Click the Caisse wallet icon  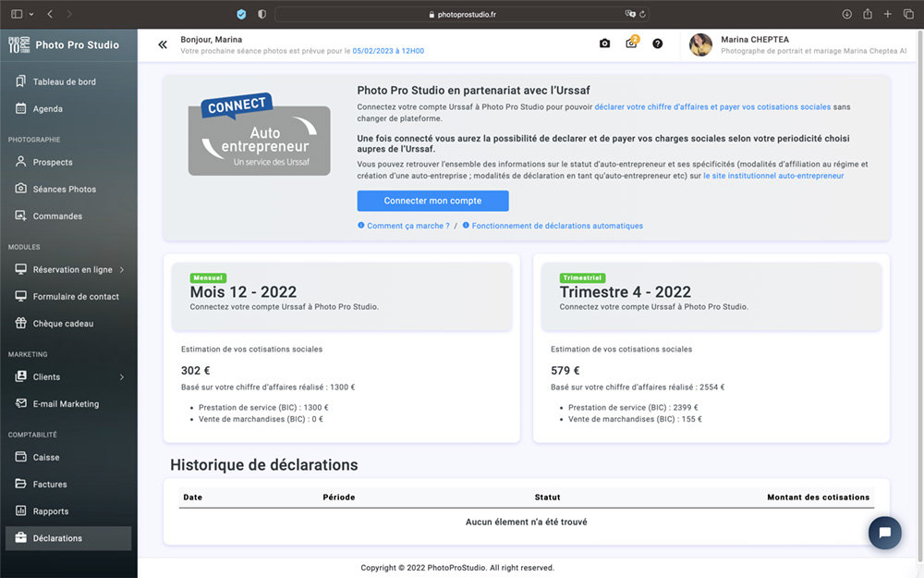20,457
